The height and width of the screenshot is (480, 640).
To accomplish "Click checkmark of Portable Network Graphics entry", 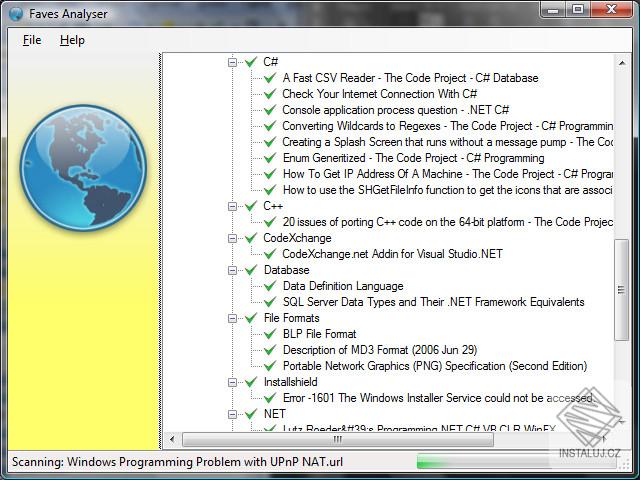I will point(270,366).
